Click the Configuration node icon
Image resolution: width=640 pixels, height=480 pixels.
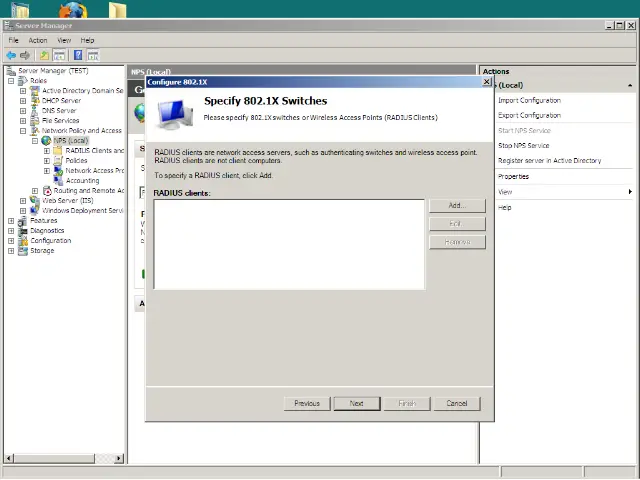[x=23, y=241]
